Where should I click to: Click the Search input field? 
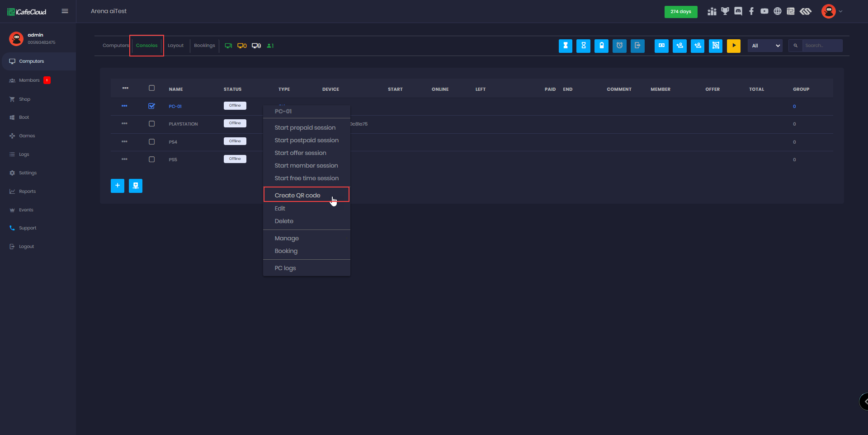[822, 46]
